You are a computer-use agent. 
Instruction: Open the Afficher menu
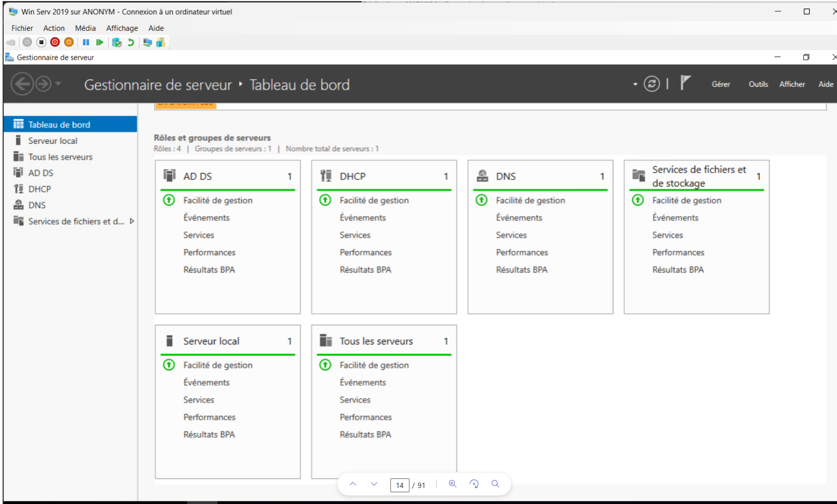pyautogui.click(x=792, y=84)
